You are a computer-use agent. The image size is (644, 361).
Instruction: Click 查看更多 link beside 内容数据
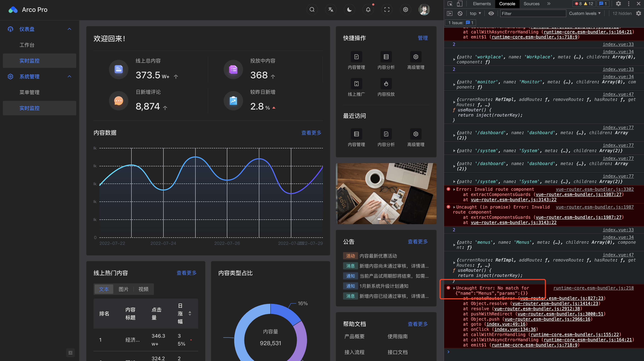point(311,133)
